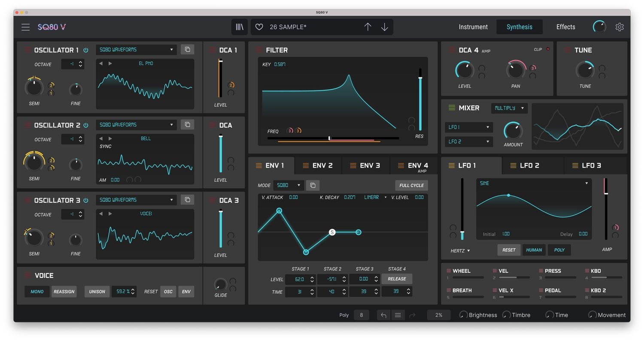Open the preset library browser
The image size is (644, 340).
240,27
